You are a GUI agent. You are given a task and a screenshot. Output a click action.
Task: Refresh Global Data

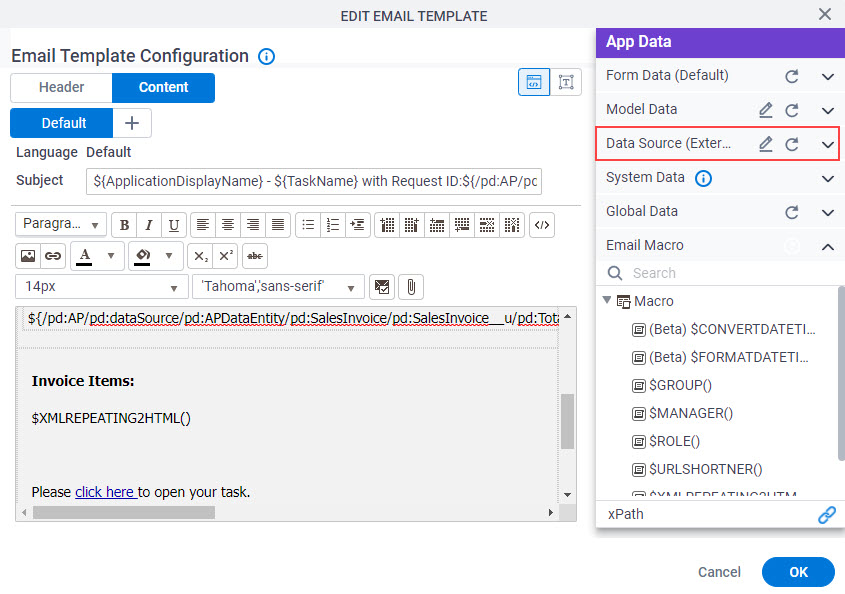pyautogui.click(x=792, y=212)
